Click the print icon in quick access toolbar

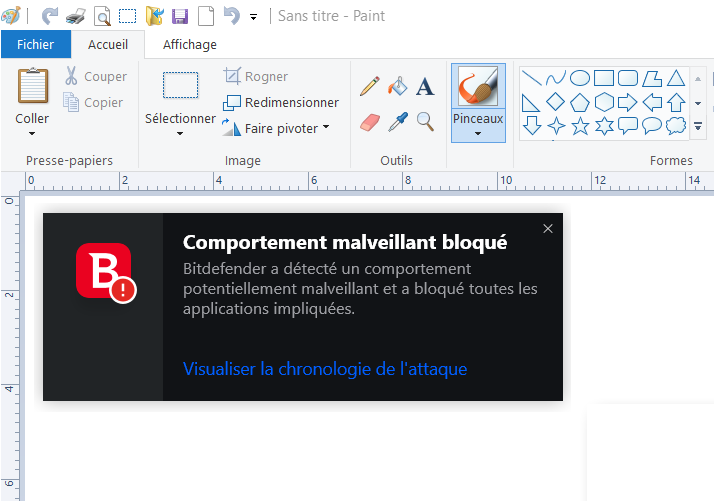76,17
